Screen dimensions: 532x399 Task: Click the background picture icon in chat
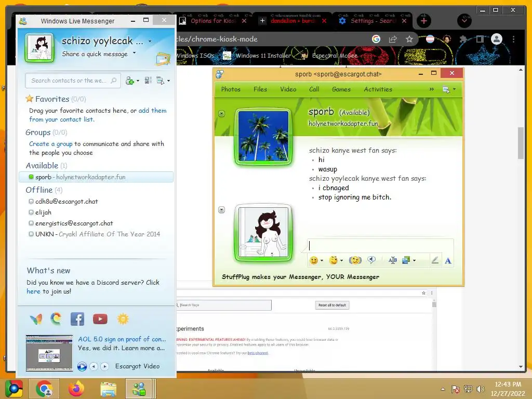pos(406,260)
